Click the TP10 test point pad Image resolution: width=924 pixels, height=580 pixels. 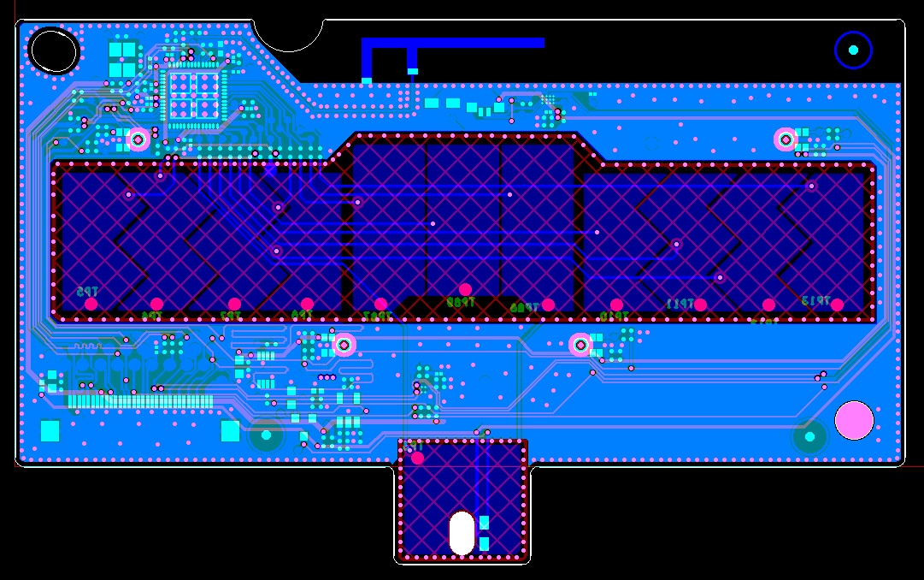(616, 305)
